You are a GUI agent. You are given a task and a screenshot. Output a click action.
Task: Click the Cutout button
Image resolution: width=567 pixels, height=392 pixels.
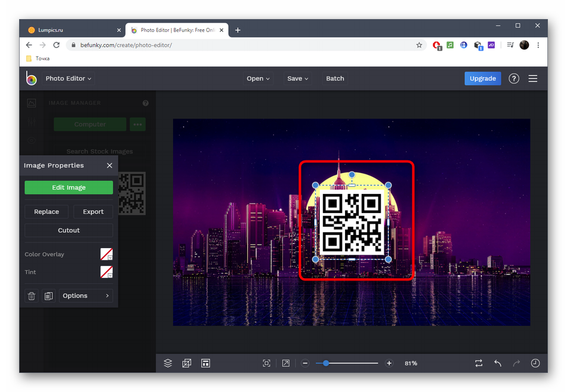[69, 230]
